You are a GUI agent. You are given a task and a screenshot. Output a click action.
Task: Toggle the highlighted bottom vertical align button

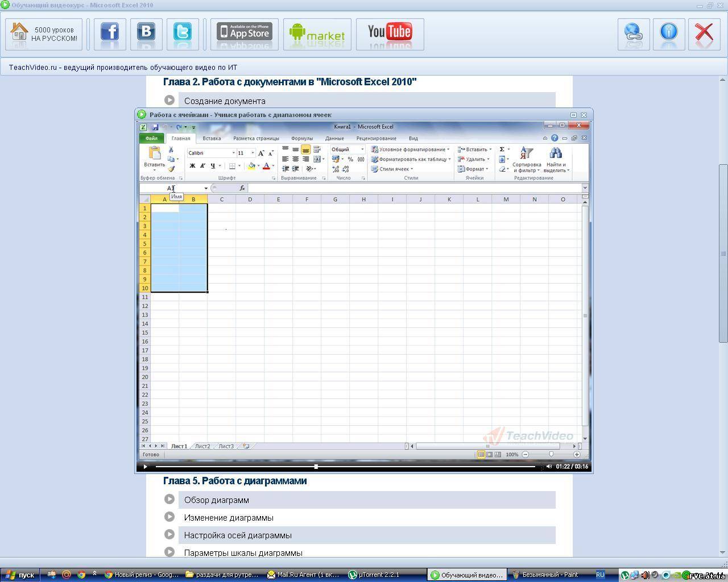tap(305, 149)
